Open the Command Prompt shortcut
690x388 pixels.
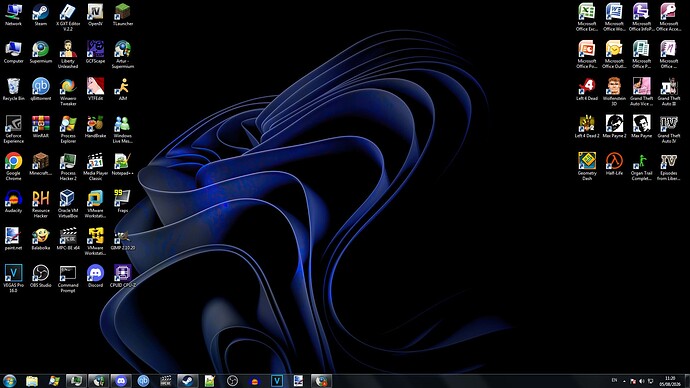[x=68, y=279]
